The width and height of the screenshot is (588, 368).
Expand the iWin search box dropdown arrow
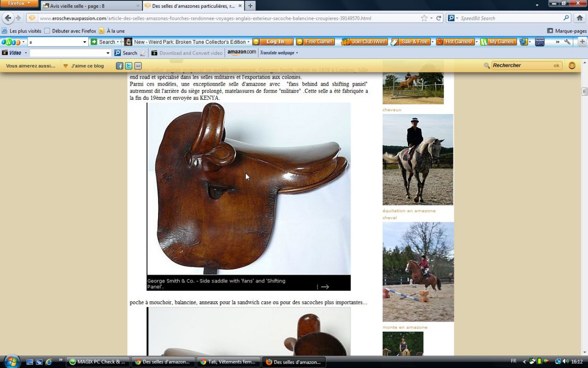click(x=85, y=42)
